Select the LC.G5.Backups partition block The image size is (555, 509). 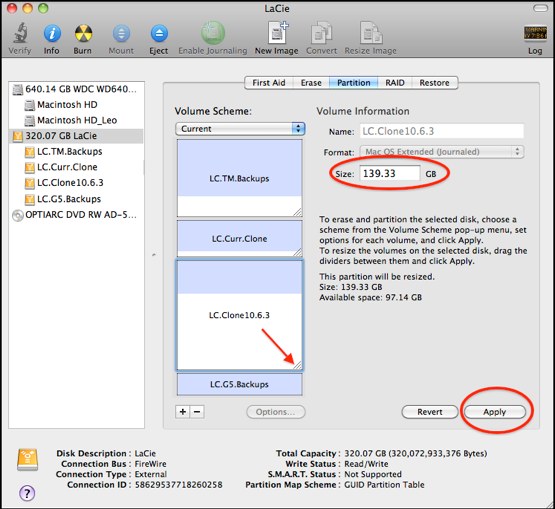pos(240,384)
